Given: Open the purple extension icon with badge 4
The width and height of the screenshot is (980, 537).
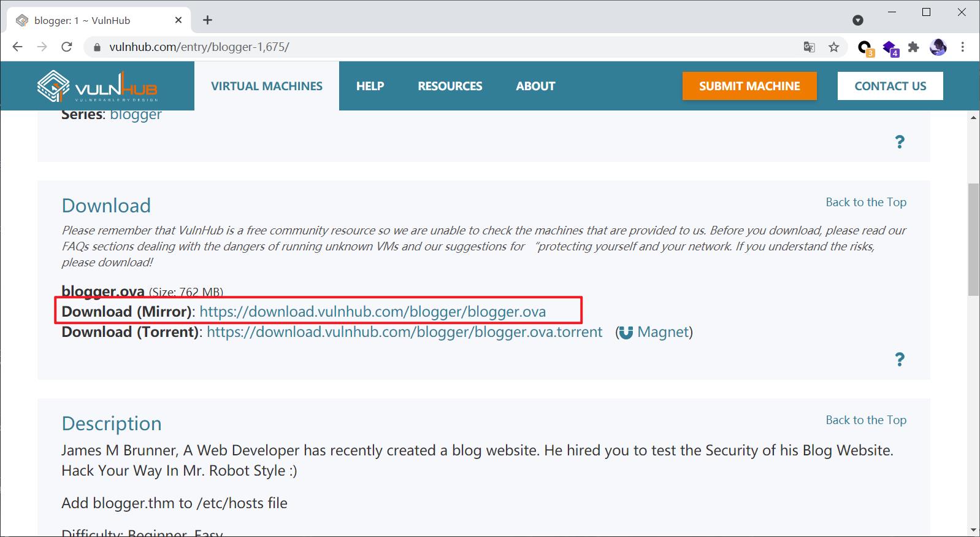Looking at the screenshot, I should (x=890, y=48).
